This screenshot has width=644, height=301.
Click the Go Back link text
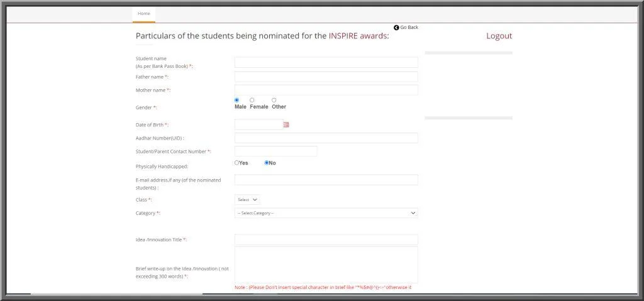409,28
